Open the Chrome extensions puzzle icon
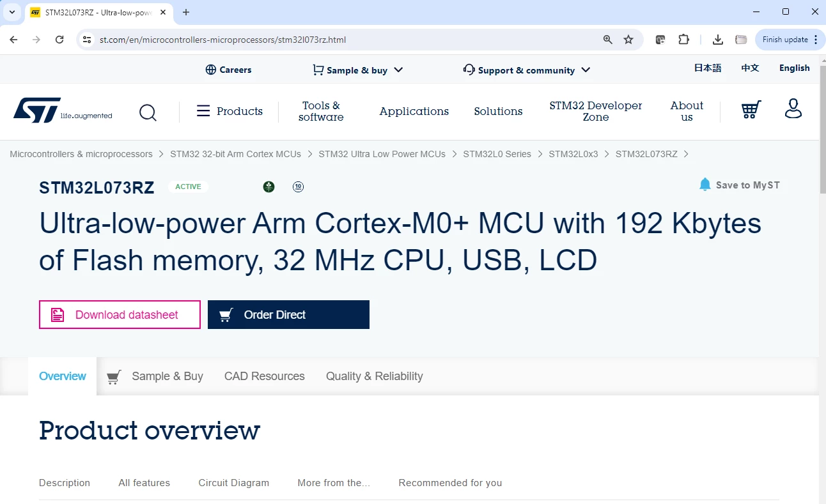This screenshot has width=826, height=504. 684,40
